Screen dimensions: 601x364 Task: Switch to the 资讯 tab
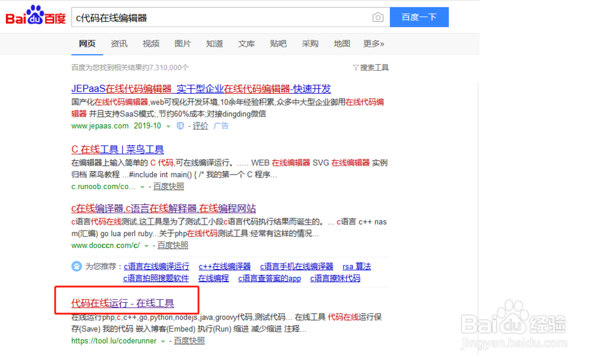tap(119, 44)
